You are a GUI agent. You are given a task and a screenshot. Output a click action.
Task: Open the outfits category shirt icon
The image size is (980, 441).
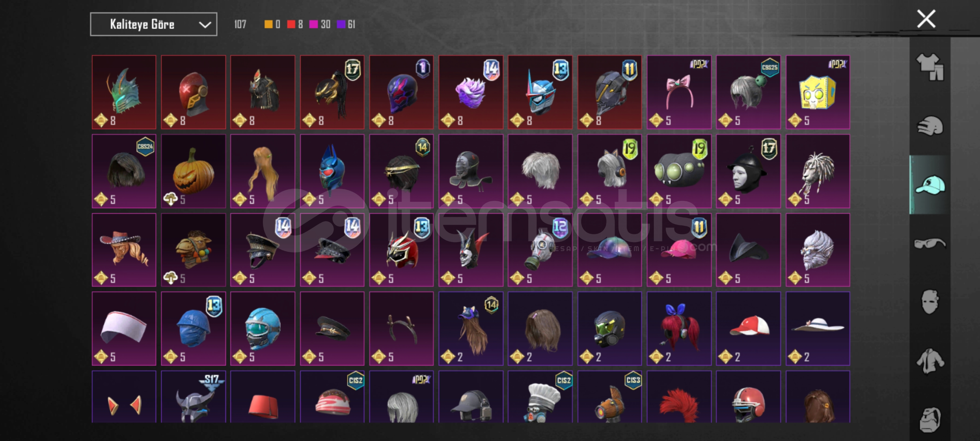click(x=930, y=67)
